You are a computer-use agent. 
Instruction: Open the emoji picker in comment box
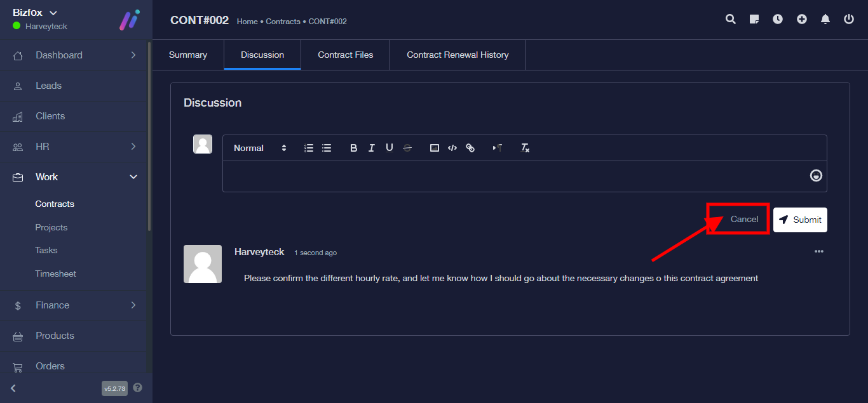click(816, 176)
